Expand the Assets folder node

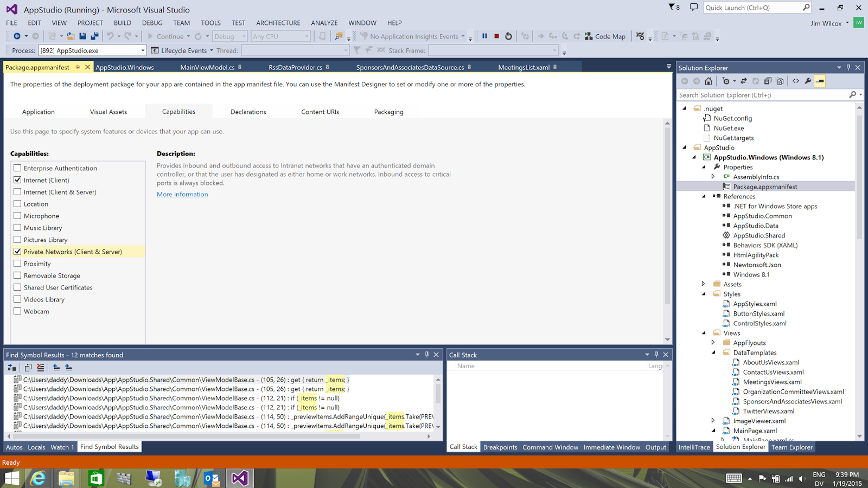[704, 284]
